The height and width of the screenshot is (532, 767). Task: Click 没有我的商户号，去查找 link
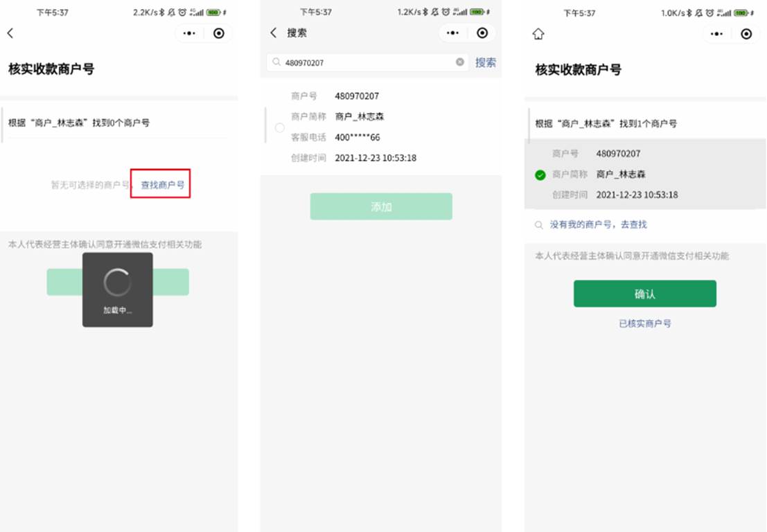(598, 224)
